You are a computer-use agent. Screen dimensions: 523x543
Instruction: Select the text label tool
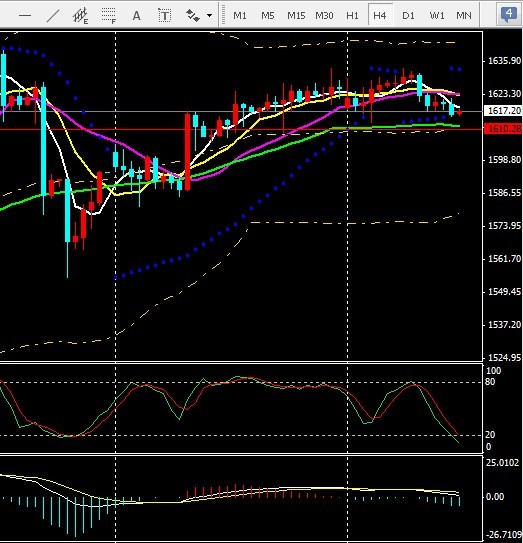click(165, 16)
